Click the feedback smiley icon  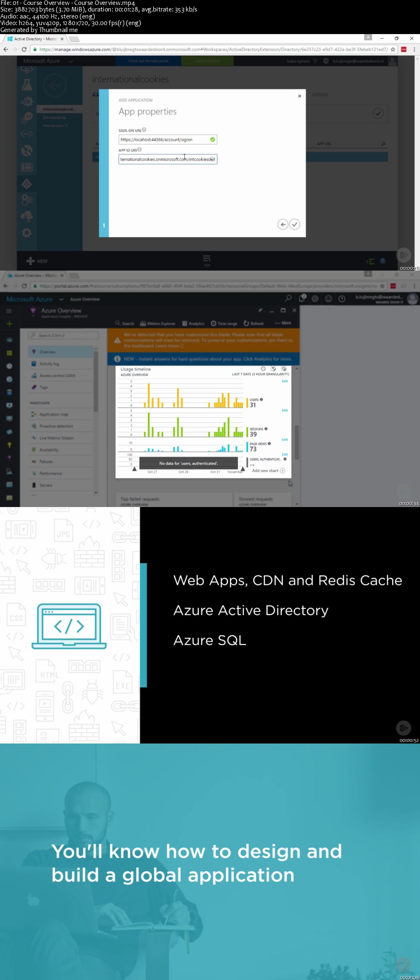coord(329,298)
